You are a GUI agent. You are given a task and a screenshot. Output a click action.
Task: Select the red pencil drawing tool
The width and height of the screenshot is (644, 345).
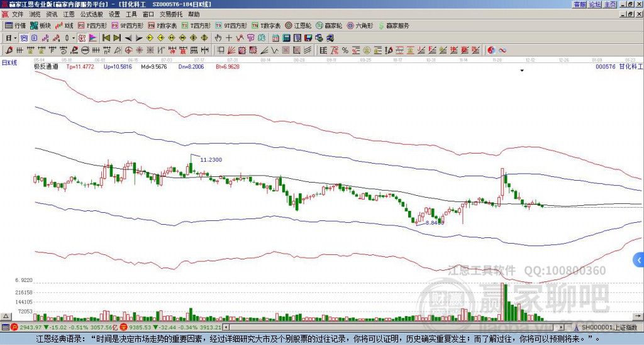click(8, 50)
